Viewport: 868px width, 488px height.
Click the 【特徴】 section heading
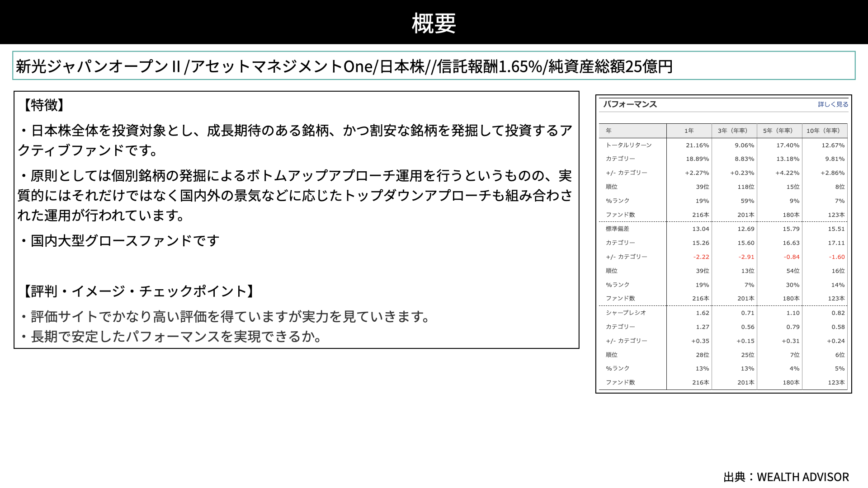44,105
